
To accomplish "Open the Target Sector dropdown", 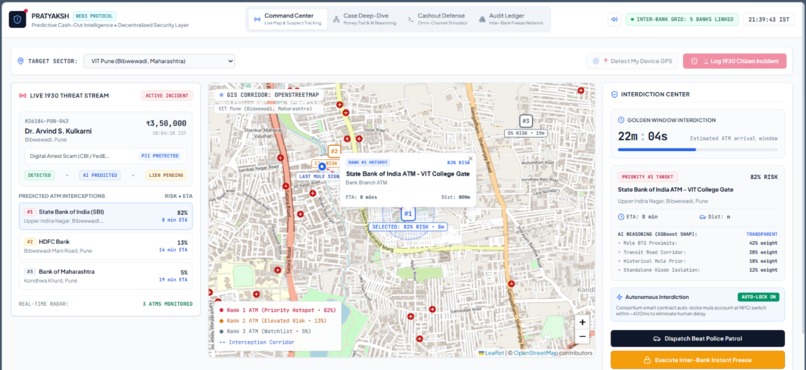I will (159, 61).
